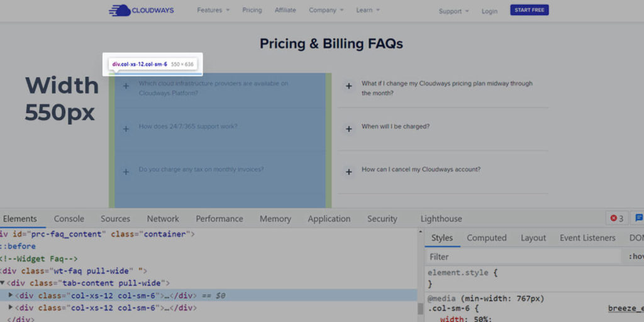This screenshot has height=322, width=644.
Task: Click 'How does 24/7/365 support work?' text
Action: coord(188,126)
